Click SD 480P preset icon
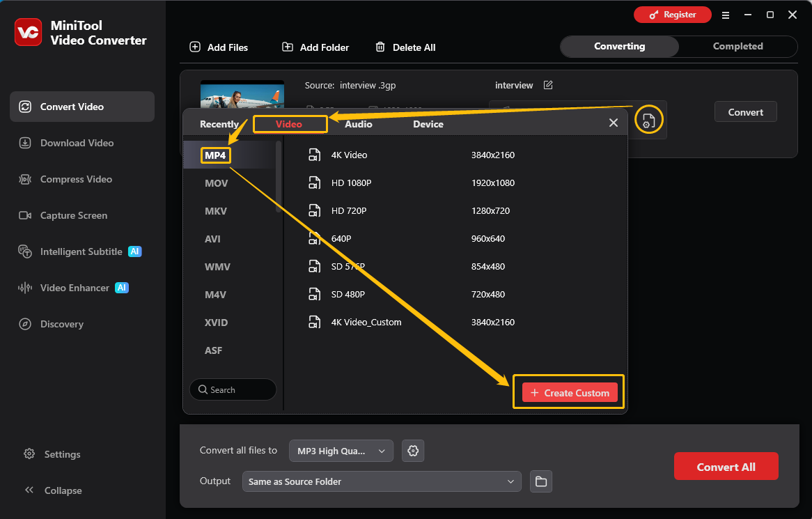This screenshot has width=812, height=519. click(314, 294)
